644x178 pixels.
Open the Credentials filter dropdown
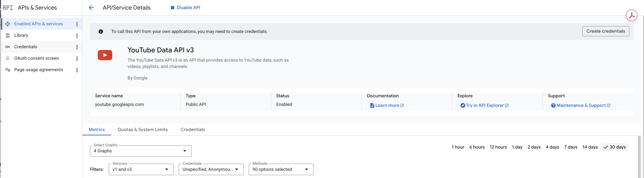pyautogui.click(x=211, y=170)
